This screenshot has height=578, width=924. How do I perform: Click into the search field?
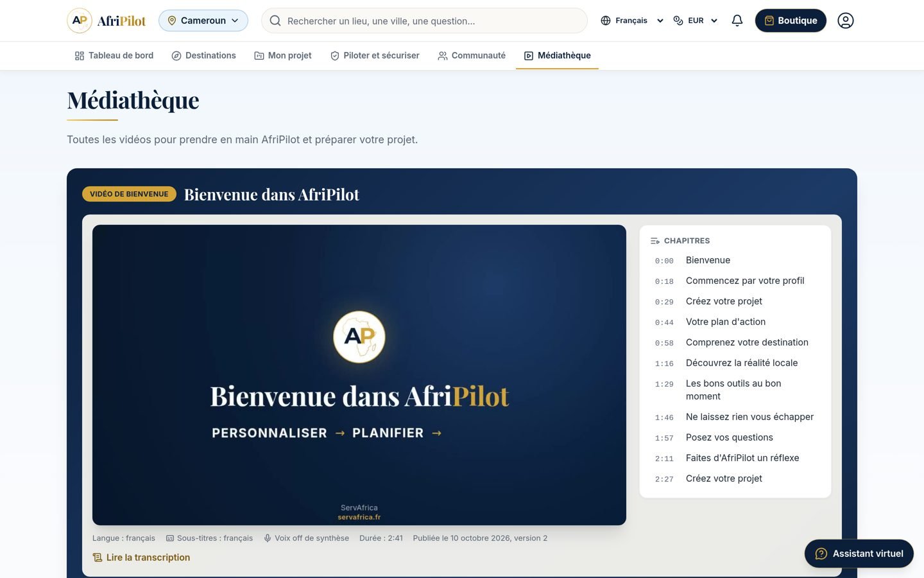pos(424,21)
